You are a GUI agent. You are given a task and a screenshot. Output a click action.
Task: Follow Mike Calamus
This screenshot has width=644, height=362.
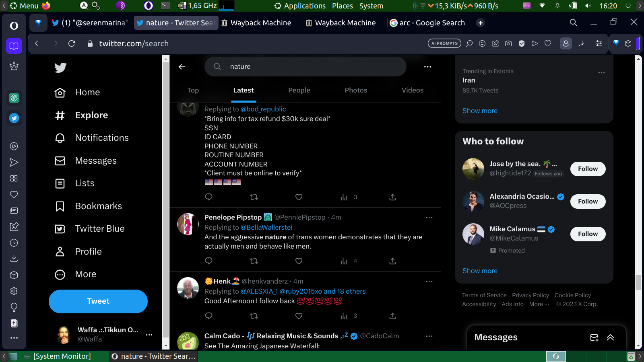click(x=588, y=234)
